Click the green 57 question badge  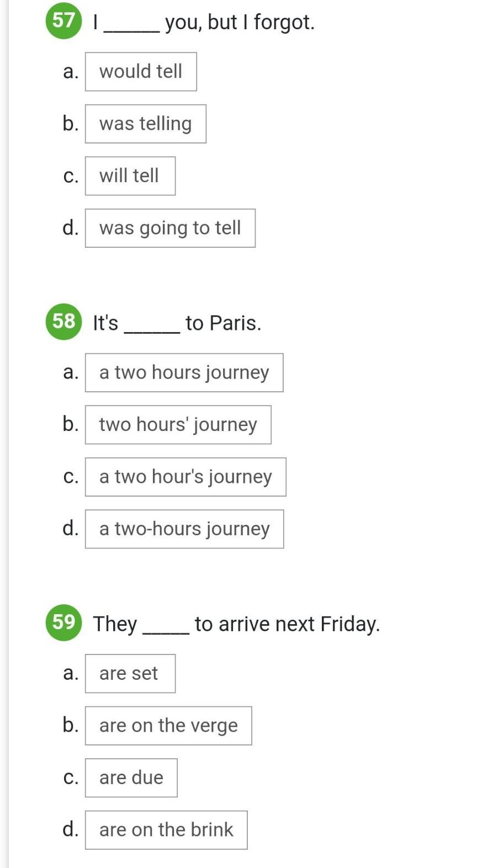63,21
